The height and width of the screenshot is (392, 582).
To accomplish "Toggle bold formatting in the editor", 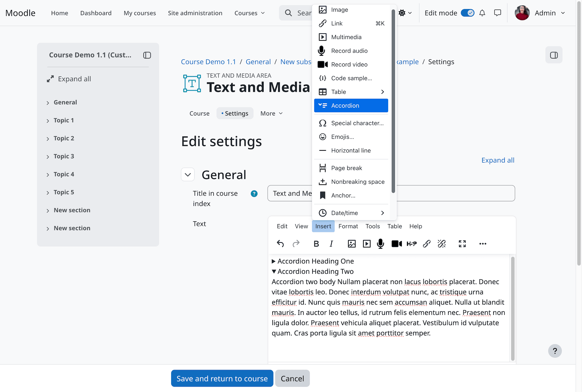I will point(316,244).
